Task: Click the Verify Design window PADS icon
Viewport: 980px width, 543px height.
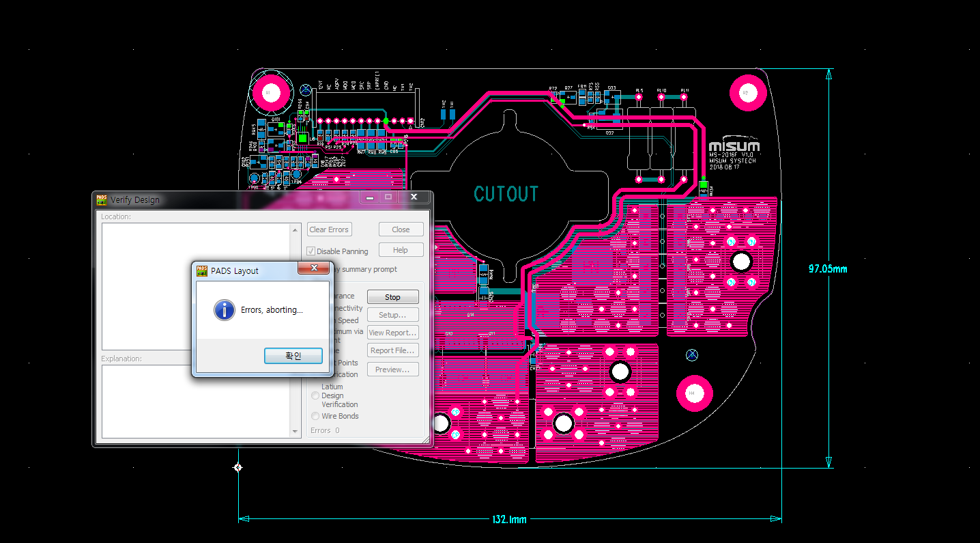Action: coord(102,200)
